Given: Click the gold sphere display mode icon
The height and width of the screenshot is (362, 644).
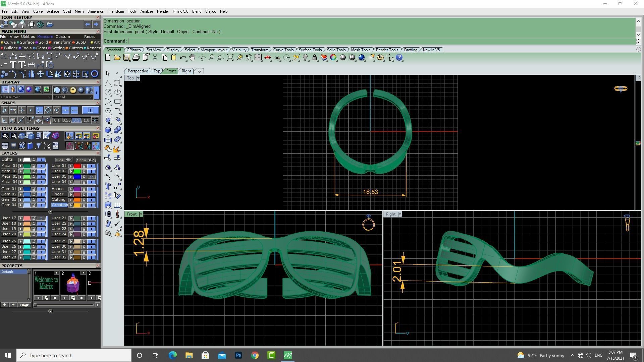Looking at the screenshot, I should tap(73, 90).
